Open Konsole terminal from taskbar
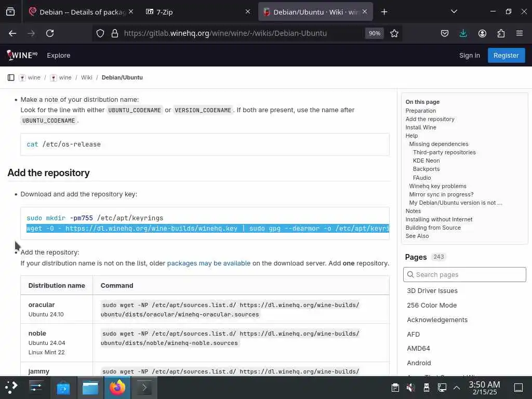Screen dimensions: 532x399 point(144,387)
